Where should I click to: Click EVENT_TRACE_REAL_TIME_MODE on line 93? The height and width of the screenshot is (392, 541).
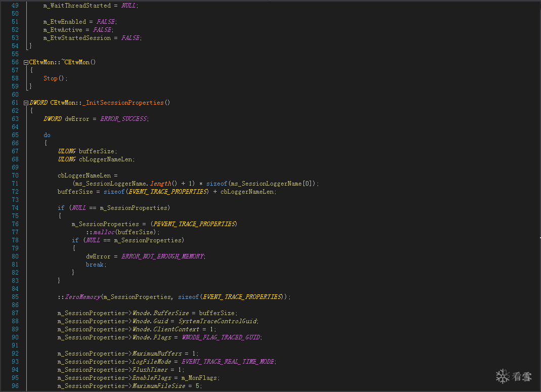[x=228, y=362]
